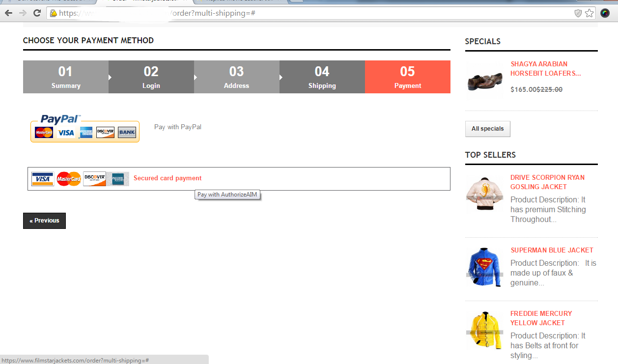Click the Freddie Mercury jacket description text
Screen dimensions: 618x364
coord(548,346)
